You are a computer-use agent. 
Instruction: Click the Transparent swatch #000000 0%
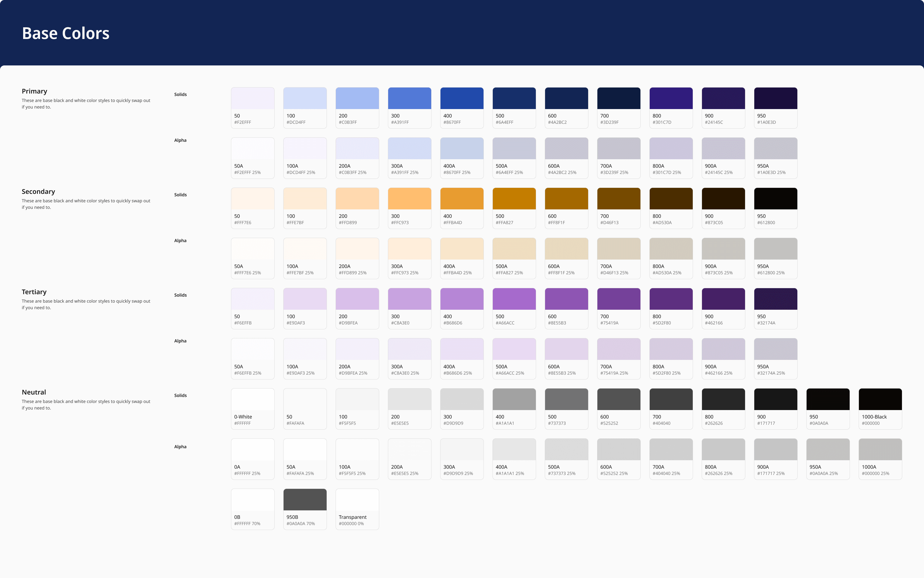point(357,509)
